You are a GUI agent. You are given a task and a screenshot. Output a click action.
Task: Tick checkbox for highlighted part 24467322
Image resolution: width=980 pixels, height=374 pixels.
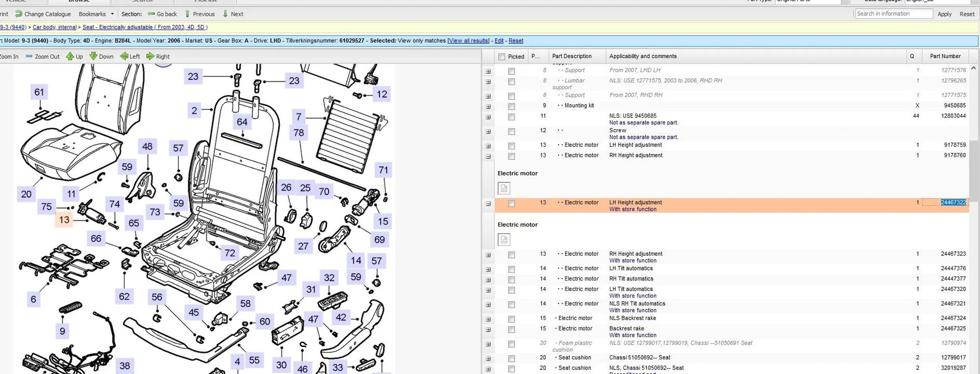pos(511,204)
